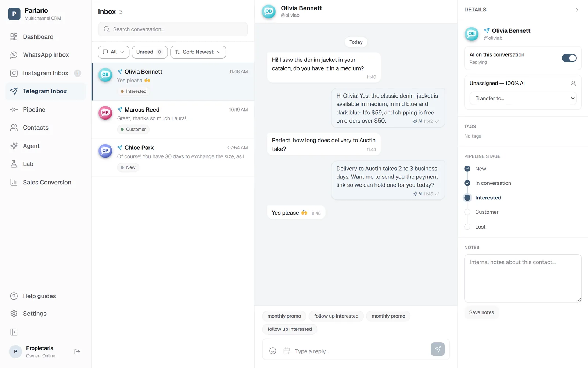This screenshot has width=588, height=368.
Task: Click Save notes button
Action: click(x=481, y=312)
